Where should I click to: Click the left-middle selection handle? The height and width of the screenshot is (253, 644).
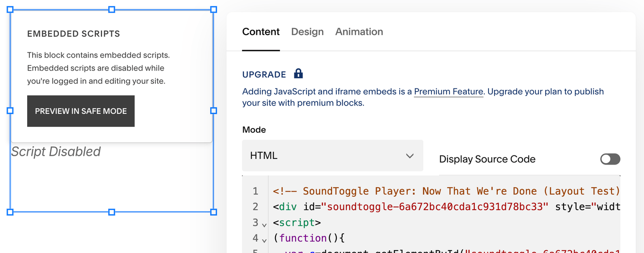(x=10, y=111)
